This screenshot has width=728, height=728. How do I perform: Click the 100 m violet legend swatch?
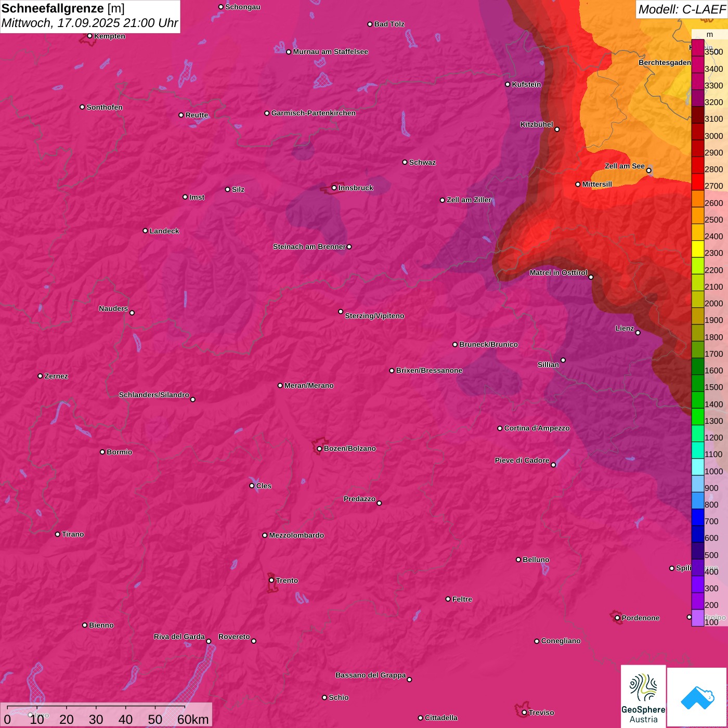[698, 618]
